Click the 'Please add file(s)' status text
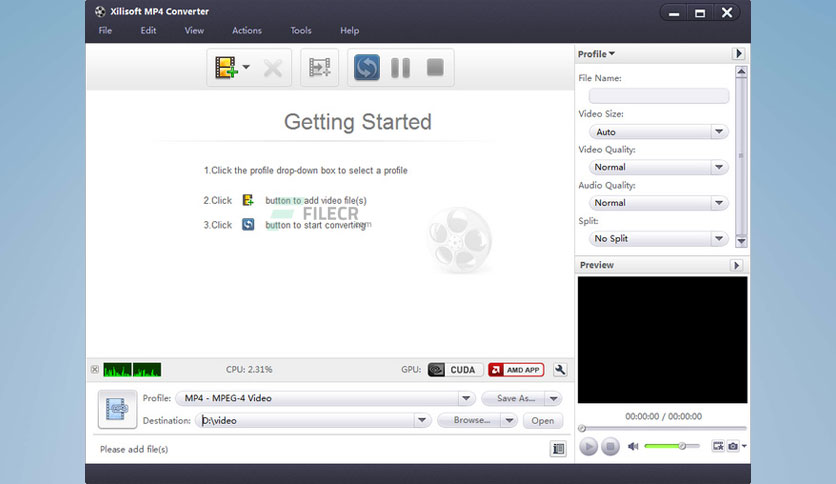The height and width of the screenshot is (484, 836). coord(134,449)
